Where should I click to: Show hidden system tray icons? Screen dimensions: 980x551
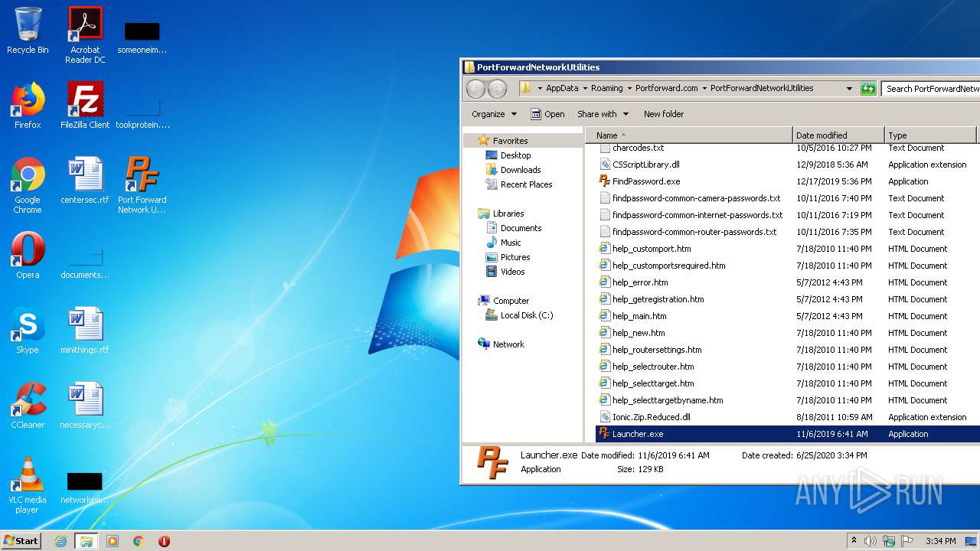(x=854, y=540)
